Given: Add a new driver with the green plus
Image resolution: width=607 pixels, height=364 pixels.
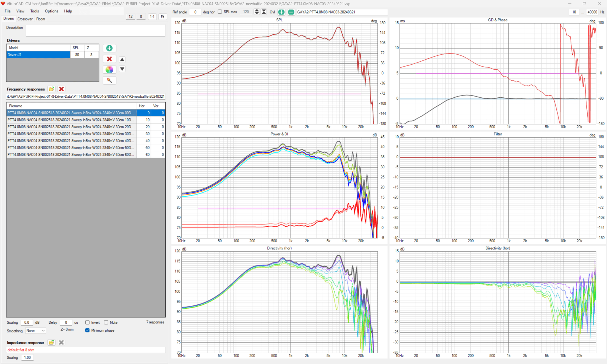Looking at the screenshot, I should click(x=109, y=48).
